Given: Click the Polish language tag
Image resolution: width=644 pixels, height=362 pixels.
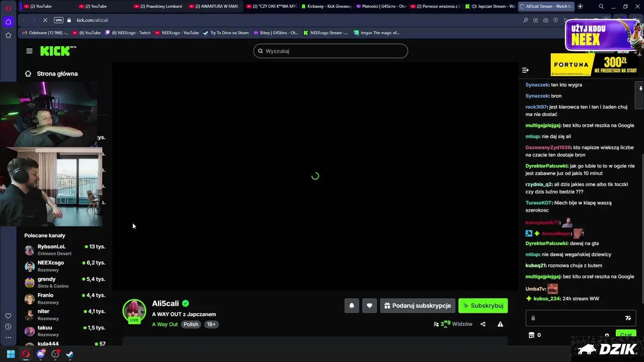Looking at the screenshot, I should click(191, 324).
